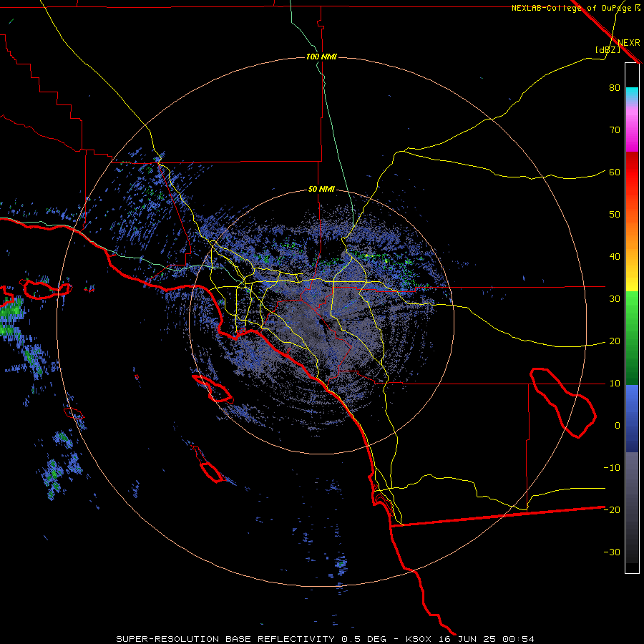Screen dimensions: 644x644
Task: Click the 00:54 time in the caption
Action: pos(518,639)
